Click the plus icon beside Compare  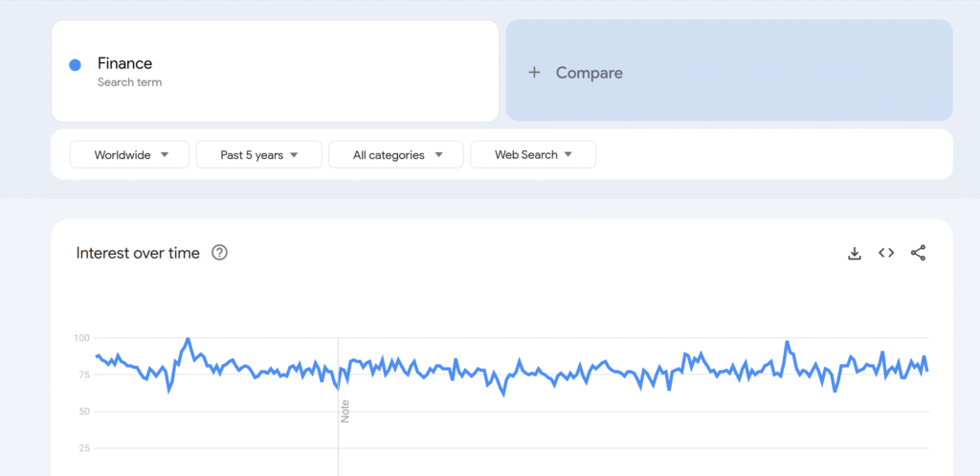click(534, 73)
